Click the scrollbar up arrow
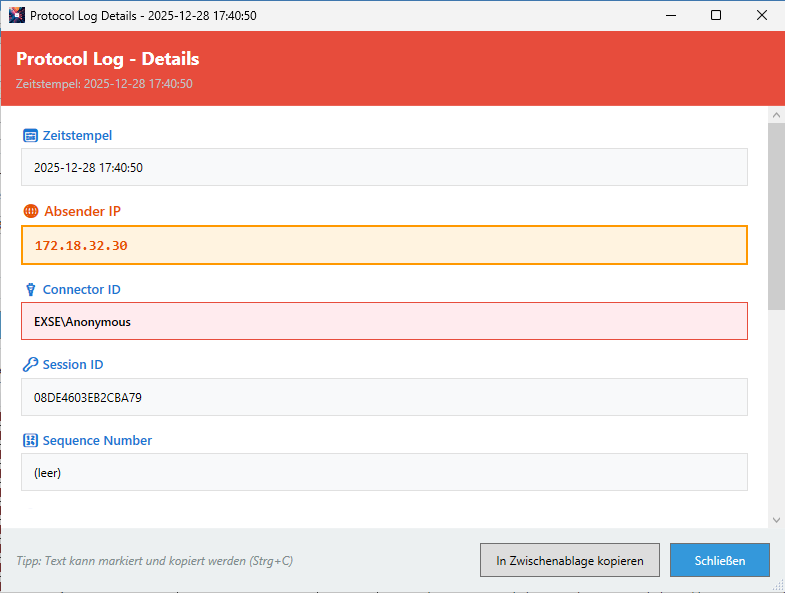 point(776,115)
